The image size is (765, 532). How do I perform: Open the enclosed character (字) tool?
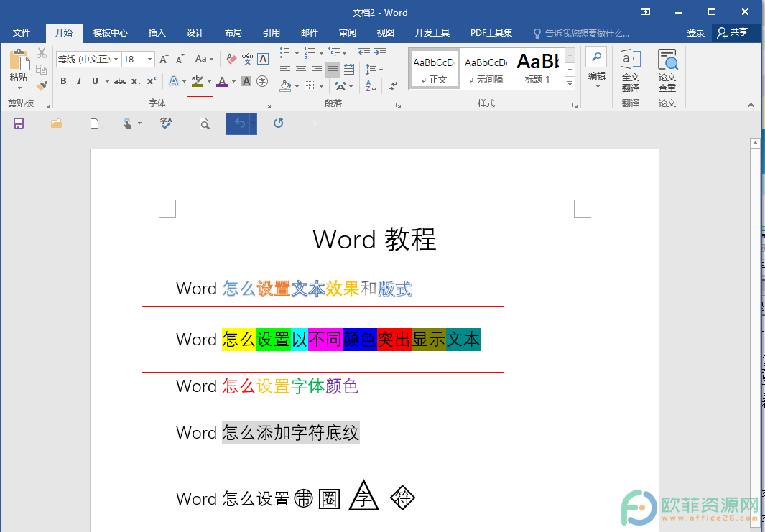(x=262, y=81)
